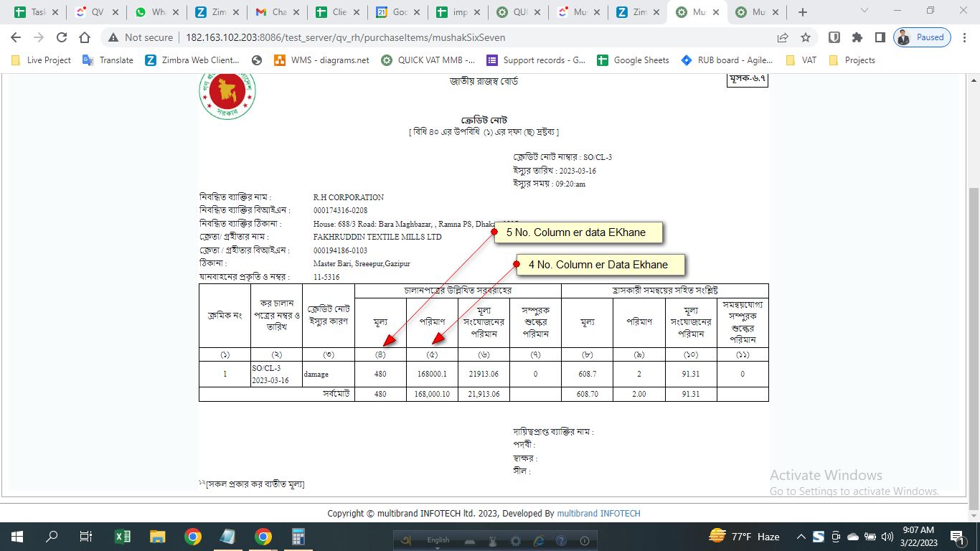Image resolution: width=980 pixels, height=551 pixels.
Task: Open the browser side panel
Action: point(880,37)
